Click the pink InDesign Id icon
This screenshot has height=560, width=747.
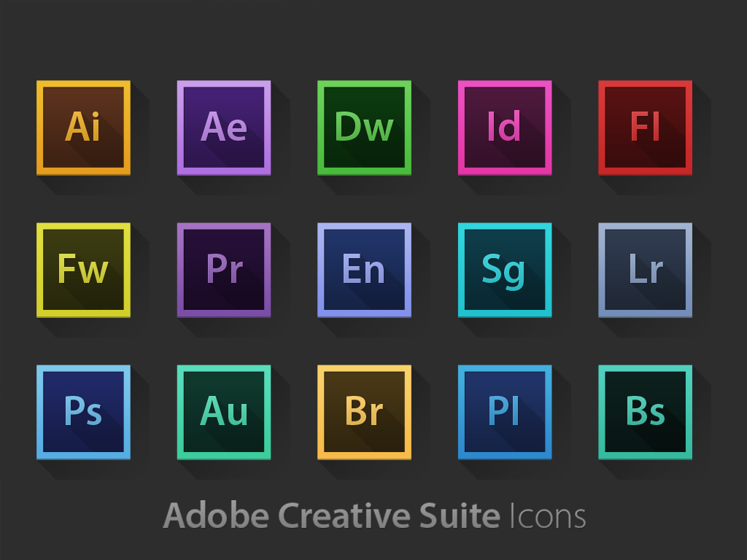tap(505, 128)
